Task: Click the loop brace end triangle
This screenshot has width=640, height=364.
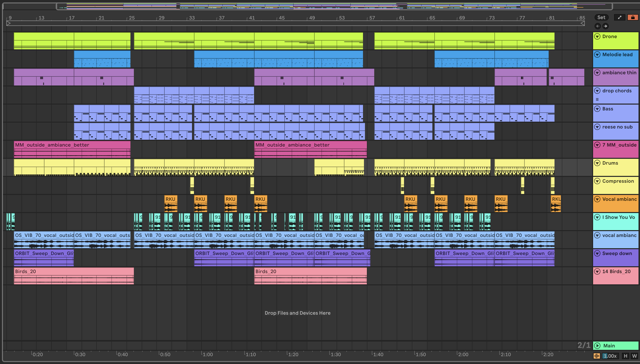Action: tap(582, 23)
